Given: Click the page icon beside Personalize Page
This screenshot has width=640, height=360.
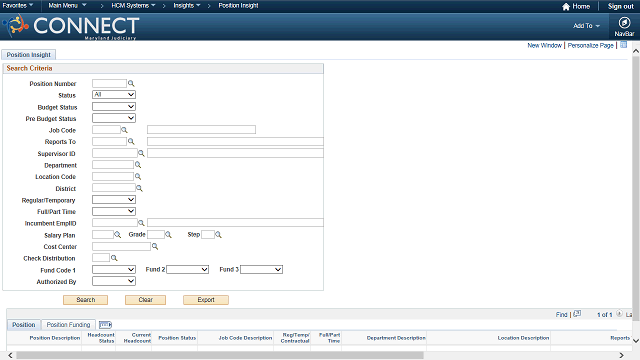Looking at the screenshot, I should 624,45.
